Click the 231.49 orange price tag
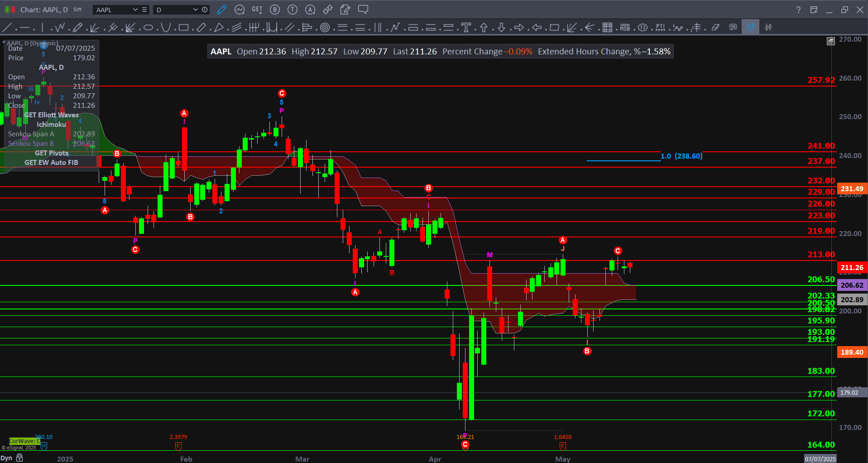Viewport: 868px width, 463px height. coord(852,188)
